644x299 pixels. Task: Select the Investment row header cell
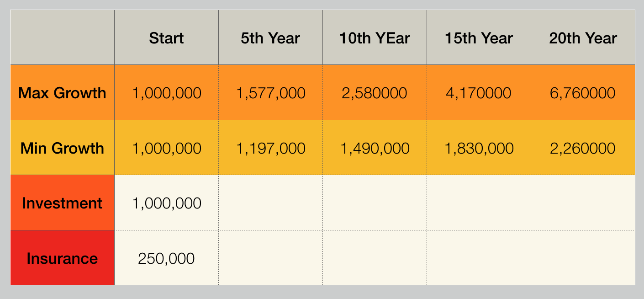[x=62, y=203]
